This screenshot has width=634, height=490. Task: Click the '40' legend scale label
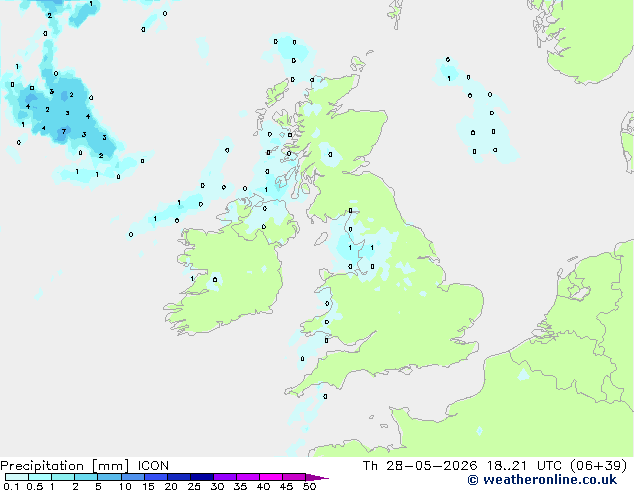coord(264,486)
